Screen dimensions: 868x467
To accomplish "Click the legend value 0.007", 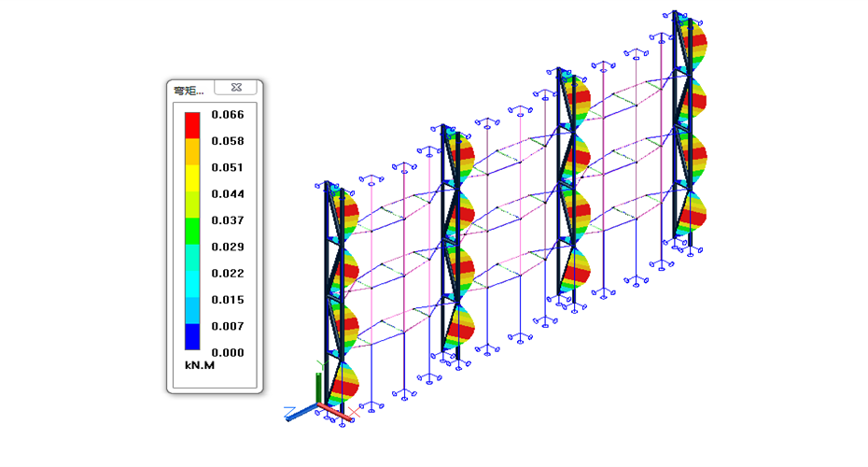I will (x=228, y=326).
